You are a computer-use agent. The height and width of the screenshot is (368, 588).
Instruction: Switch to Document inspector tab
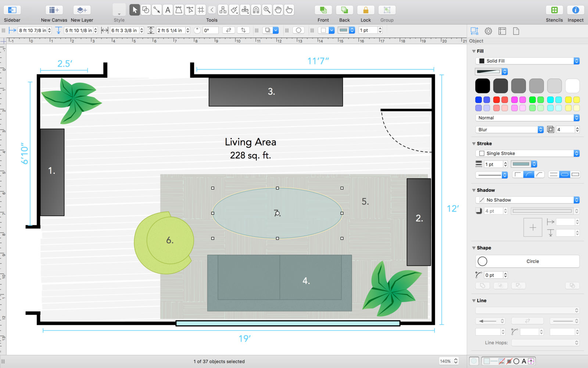click(x=516, y=31)
